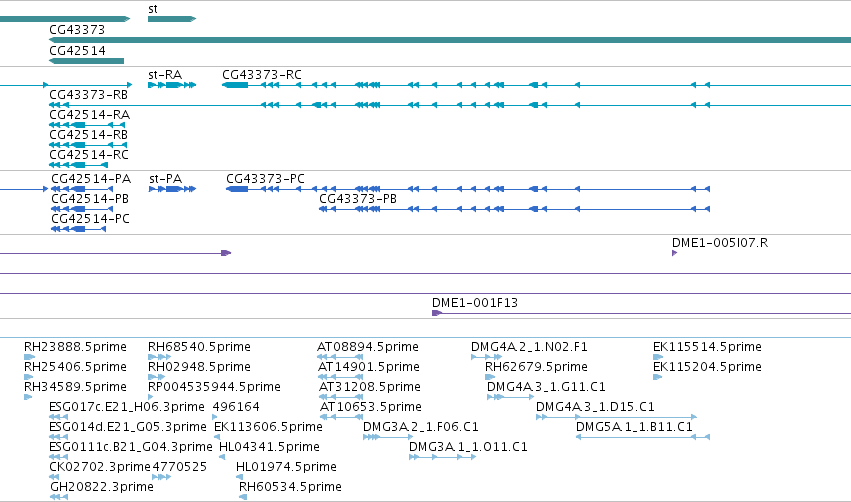Click the RH34589.5prime EST
Viewport: 851px width, 502px height.
28,397
